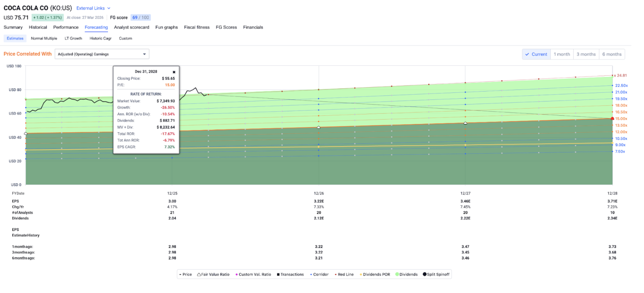Click the 3.22E EPS estimate
Viewport: 644px width, 293px height.
click(x=319, y=201)
